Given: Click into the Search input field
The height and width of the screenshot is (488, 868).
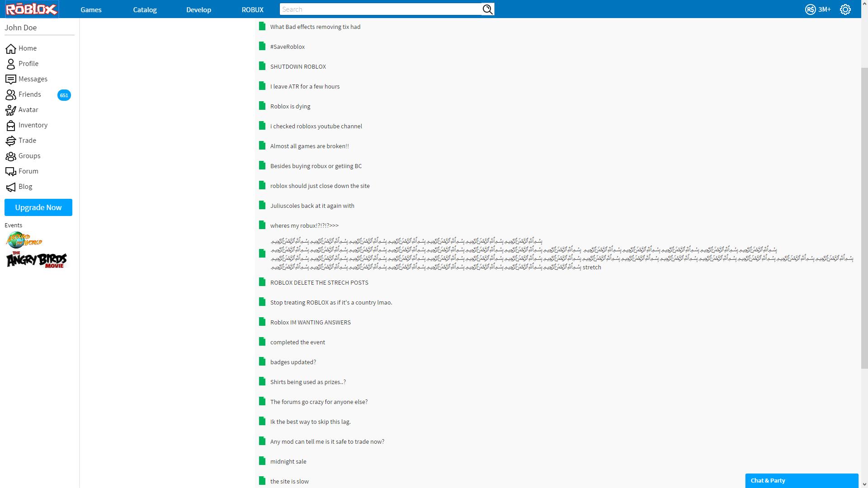Looking at the screenshot, I should coord(381,9).
